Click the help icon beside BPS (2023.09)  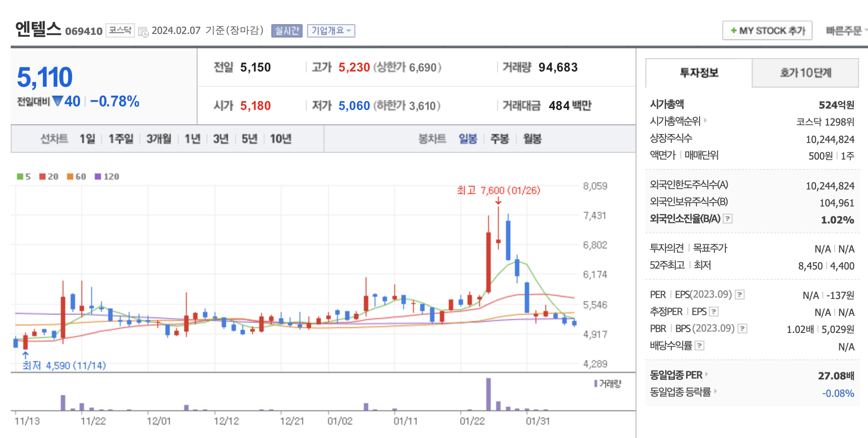point(742,328)
